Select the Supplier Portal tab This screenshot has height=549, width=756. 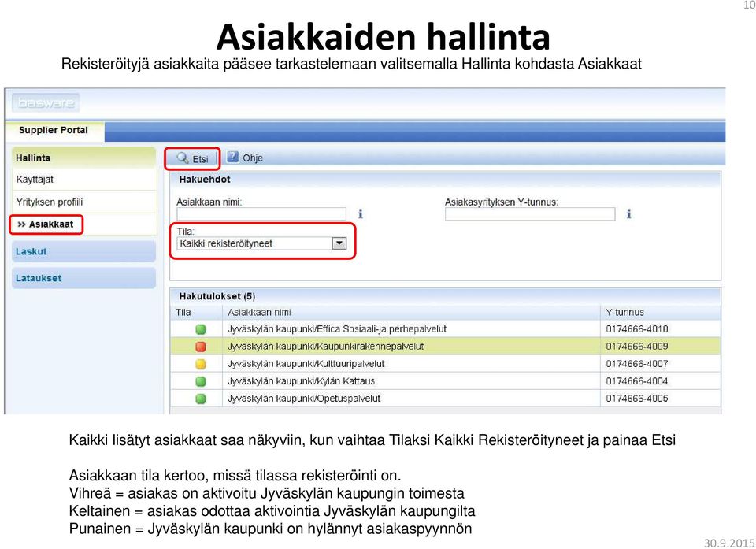click(54, 130)
